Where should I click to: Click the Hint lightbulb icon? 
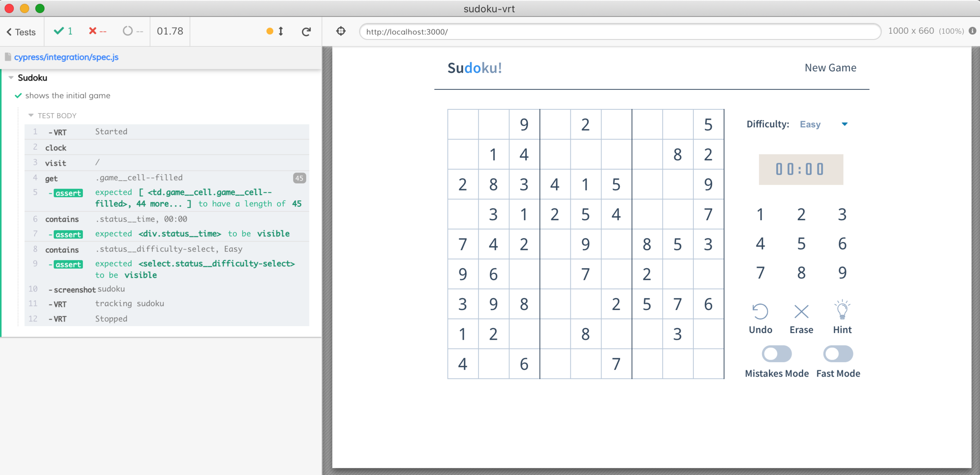[x=842, y=310]
